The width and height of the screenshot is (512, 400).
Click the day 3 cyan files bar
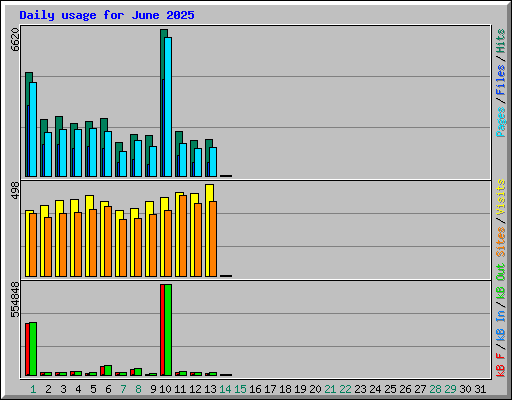[63, 153]
